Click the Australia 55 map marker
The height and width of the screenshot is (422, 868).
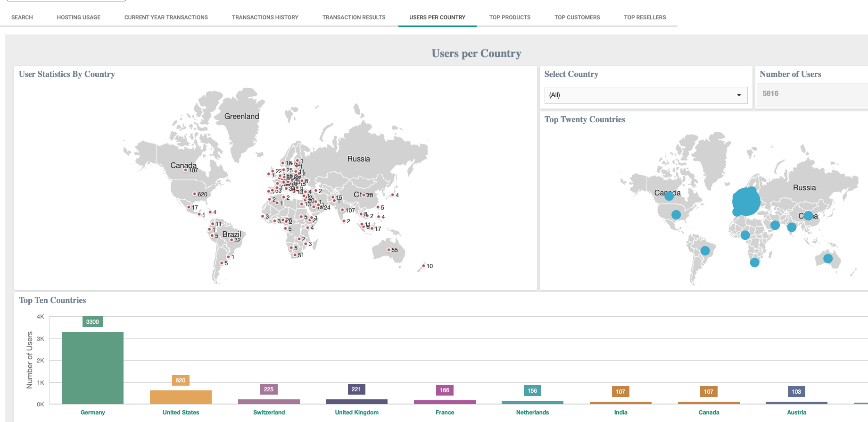(x=389, y=250)
